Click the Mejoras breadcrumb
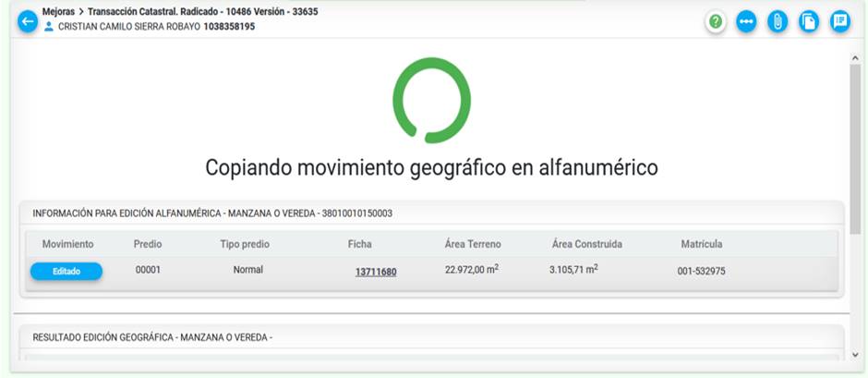 click(x=59, y=11)
